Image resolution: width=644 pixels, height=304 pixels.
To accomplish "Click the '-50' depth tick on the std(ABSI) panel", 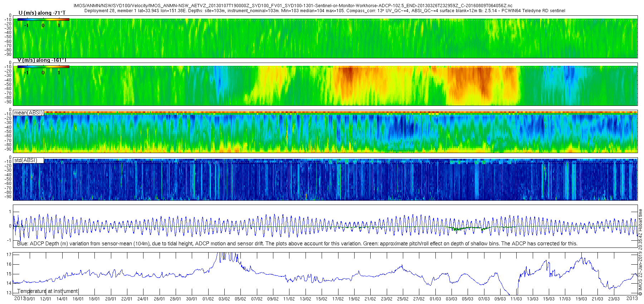I will pyautogui.click(x=8, y=179).
